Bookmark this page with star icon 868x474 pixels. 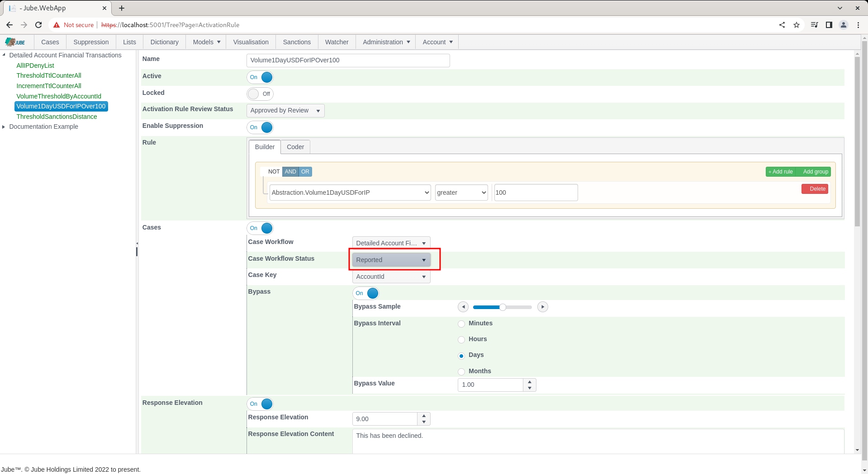(797, 25)
